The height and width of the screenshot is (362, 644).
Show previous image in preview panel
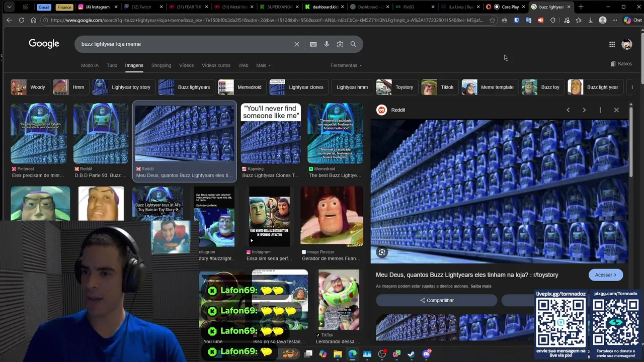568,110
